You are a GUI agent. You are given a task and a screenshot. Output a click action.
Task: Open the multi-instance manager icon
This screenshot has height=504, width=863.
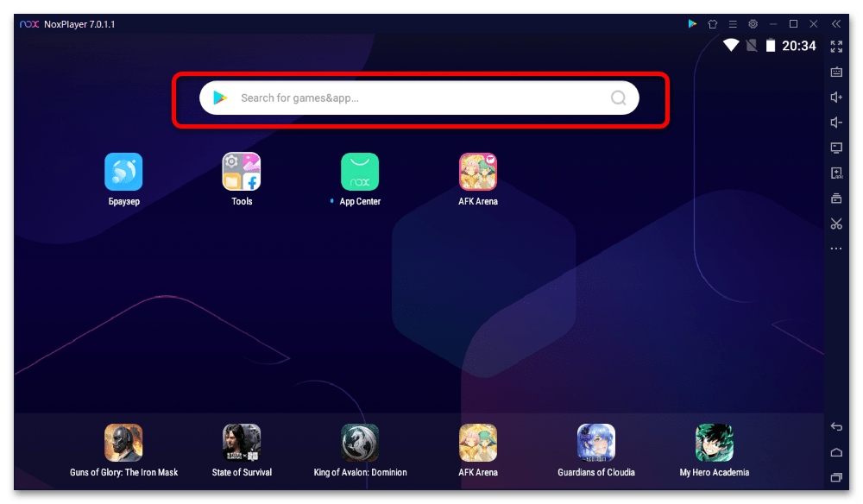(836, 198)
